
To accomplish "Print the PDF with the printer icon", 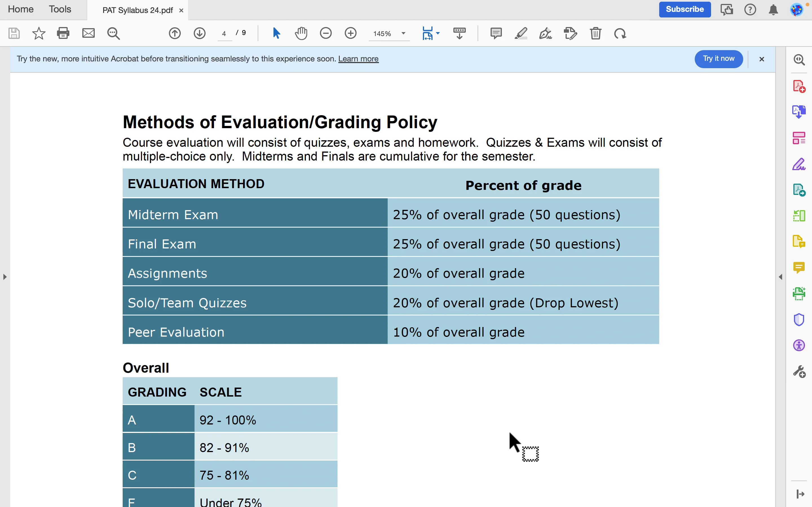I will pyautogui.click(x=63, y=33).
